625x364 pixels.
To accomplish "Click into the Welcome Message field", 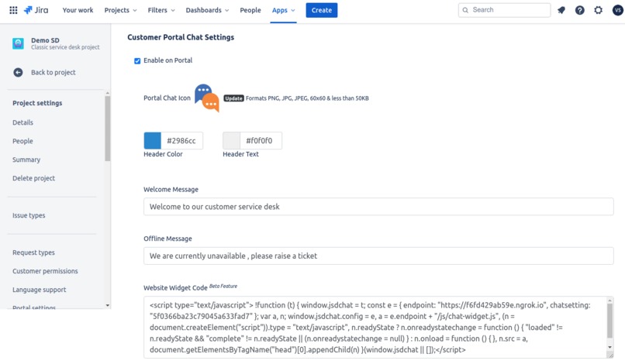I will click(x=378, y=207).
